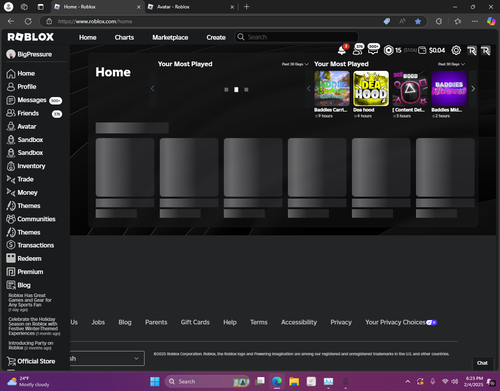The height and width of the screenshot is (391, 500).
Task: Click the Robux balance icon showing 15
Action: pyautogui.click(x=388, y=50)
